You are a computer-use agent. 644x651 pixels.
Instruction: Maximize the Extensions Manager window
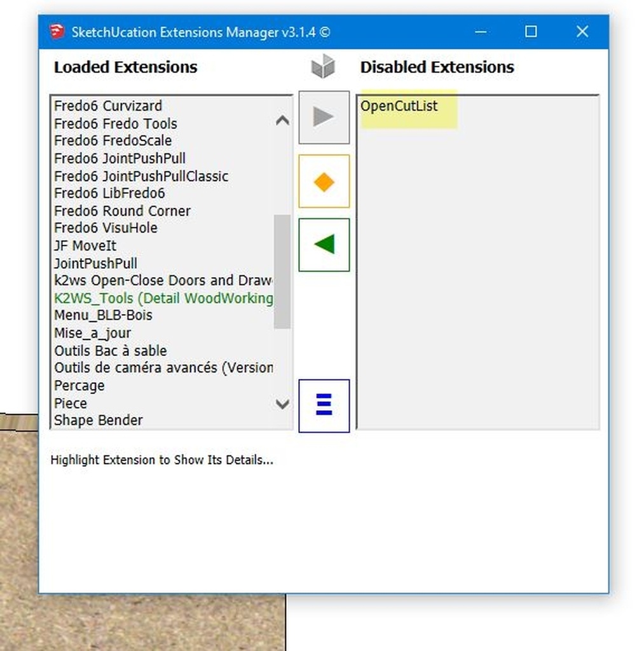(531, 32)
